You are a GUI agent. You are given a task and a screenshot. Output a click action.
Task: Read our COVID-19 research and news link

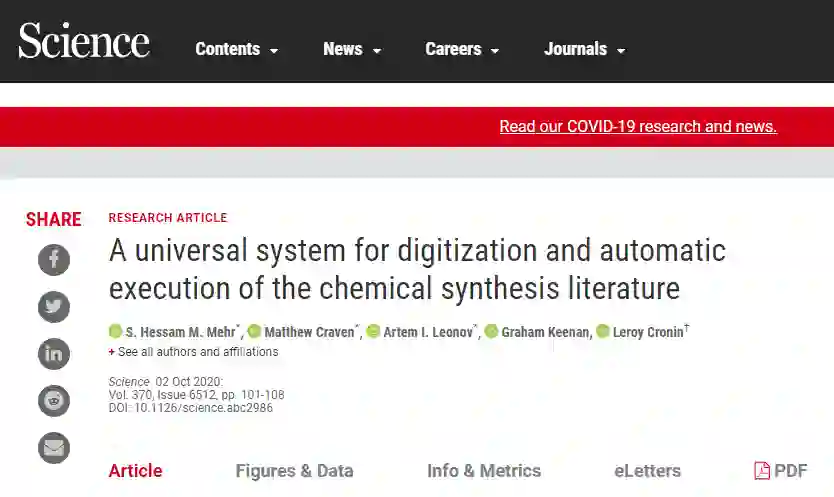(x=638, y=127)
